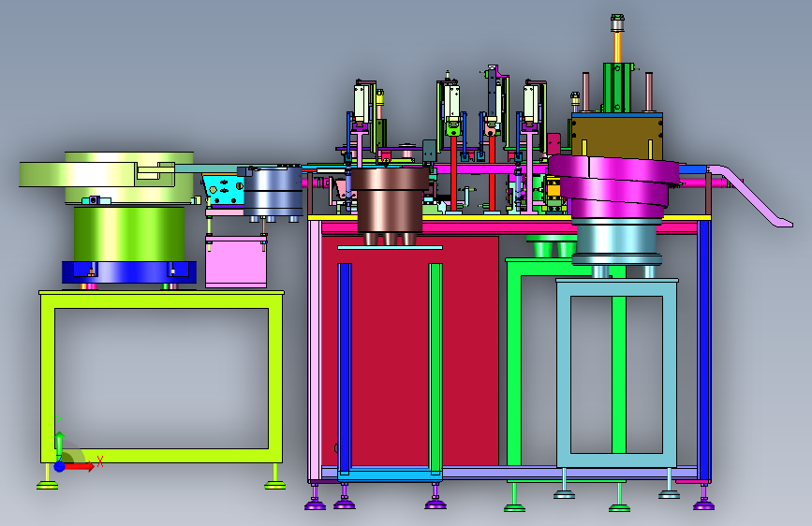
Task: Select the magenta spiral bowl feeder
Action: click(614, 186)
